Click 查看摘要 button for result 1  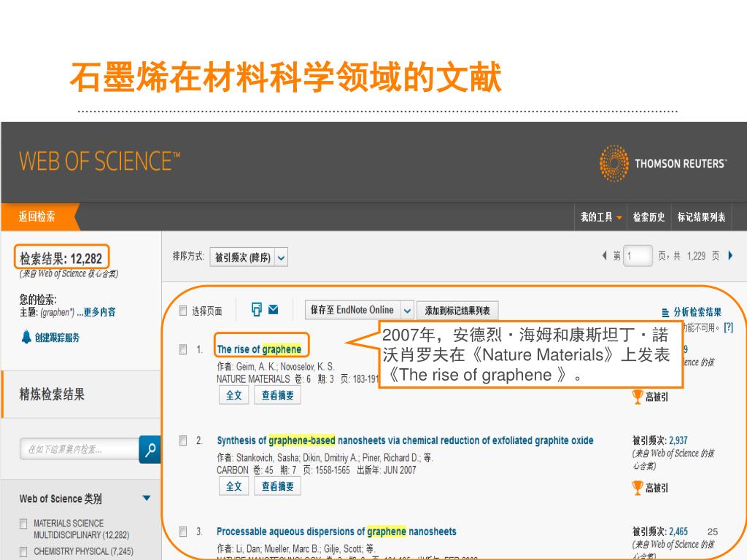coord(278,395)
